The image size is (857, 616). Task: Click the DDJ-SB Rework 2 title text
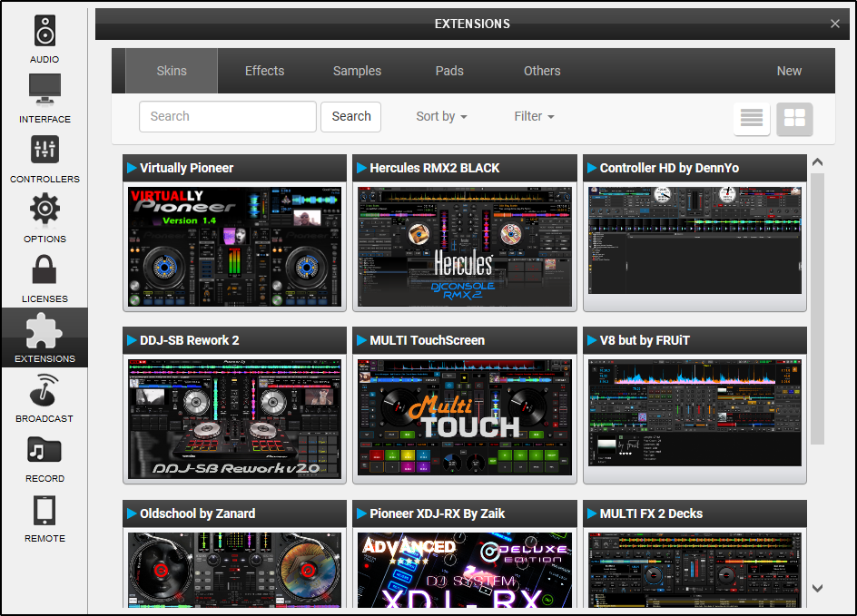(189, 340)
